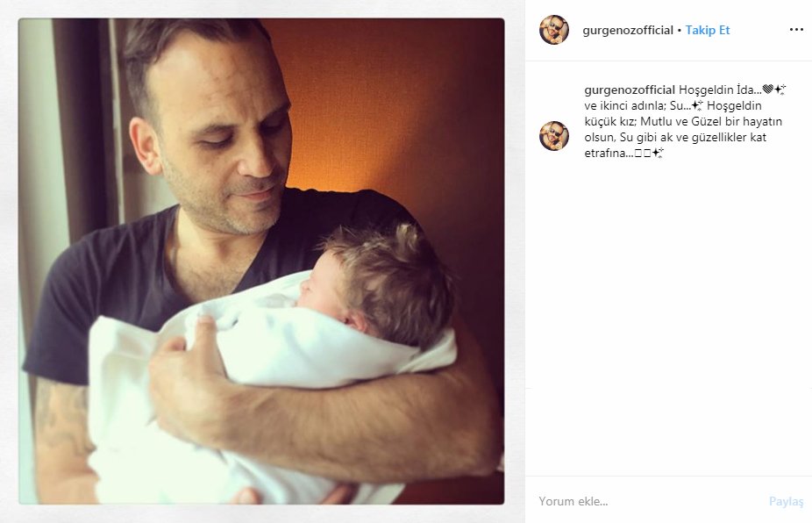The width and height of the screenshot is (812, 523).
Task: Follow the account with Takip Et
Action: [708, 30]
